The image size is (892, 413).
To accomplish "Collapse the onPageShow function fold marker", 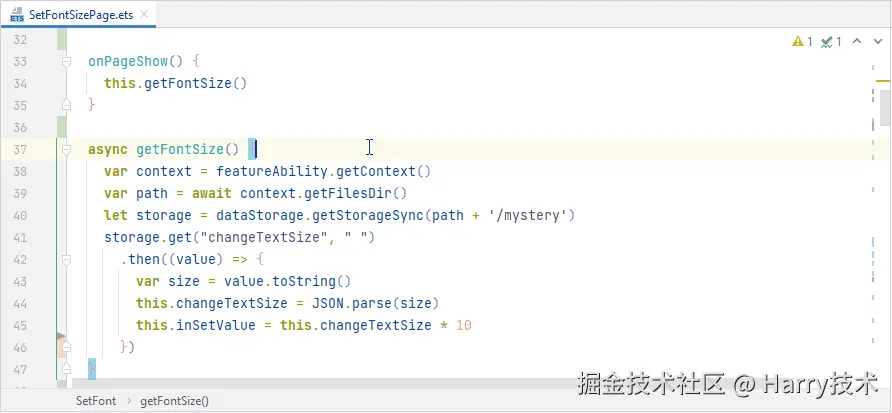I will coord(66,61).
